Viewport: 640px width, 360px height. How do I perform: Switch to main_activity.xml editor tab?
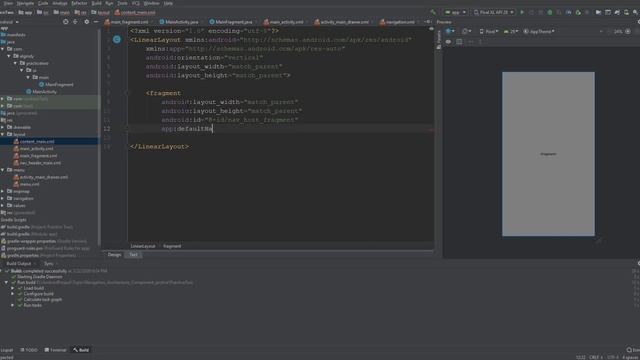(x=283, y=22)
